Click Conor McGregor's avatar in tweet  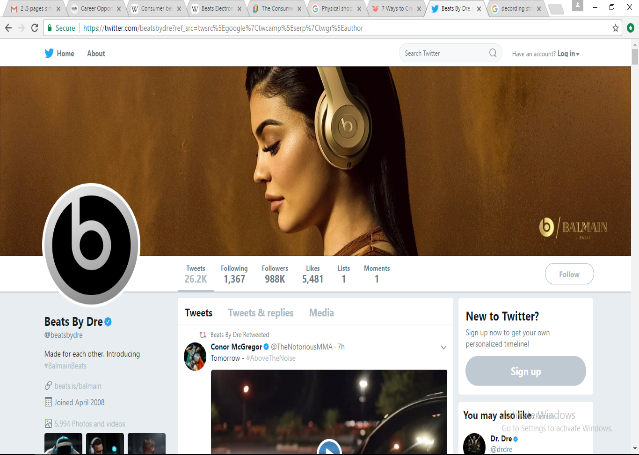195,353
